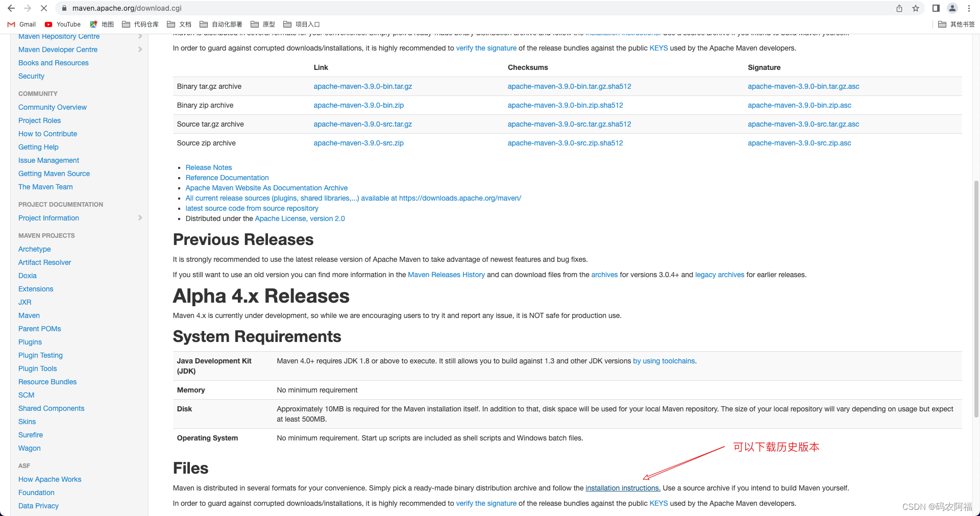Open the upper KEYS link near table
980x516 pixels.
click(658, 48)
